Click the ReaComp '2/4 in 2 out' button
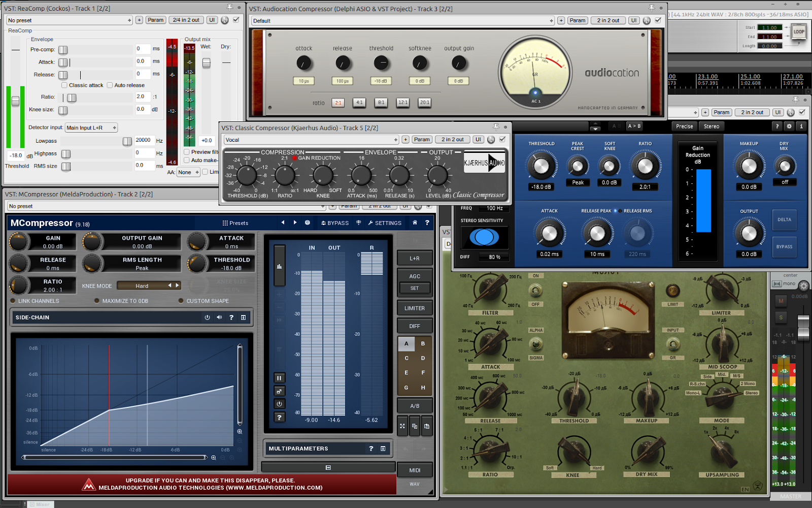This screenshot has width=812, height=508. (186, 20)
